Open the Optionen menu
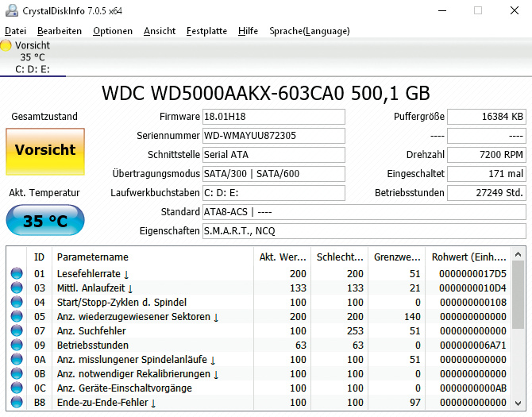 [113, 31]
